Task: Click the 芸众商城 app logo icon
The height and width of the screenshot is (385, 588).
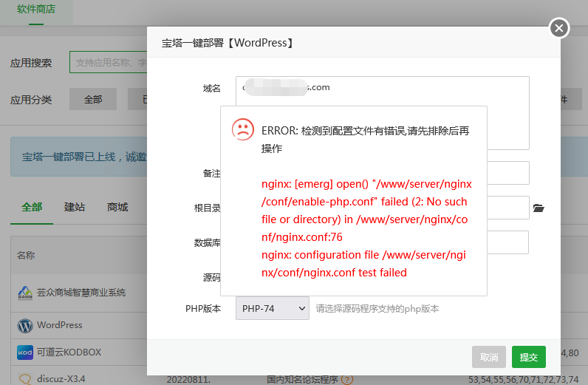Action: point(25,293)
